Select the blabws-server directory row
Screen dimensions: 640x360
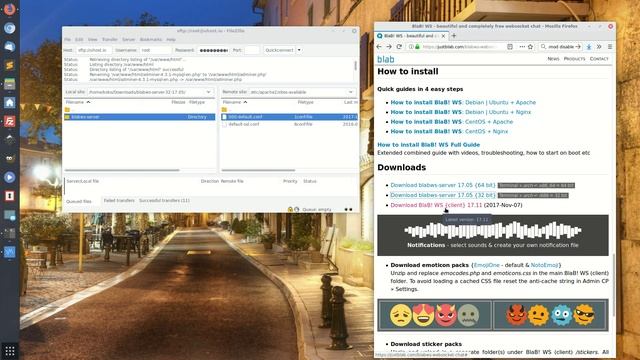[140, 117]
